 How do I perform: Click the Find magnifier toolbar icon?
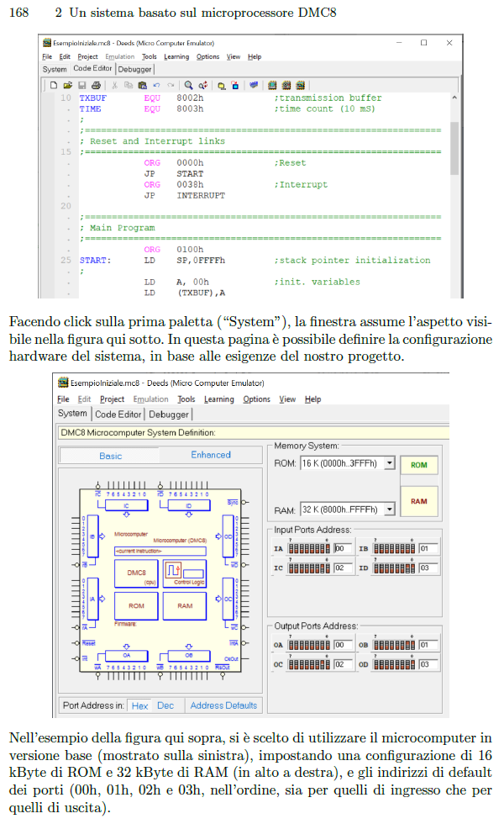pos(188,85)
